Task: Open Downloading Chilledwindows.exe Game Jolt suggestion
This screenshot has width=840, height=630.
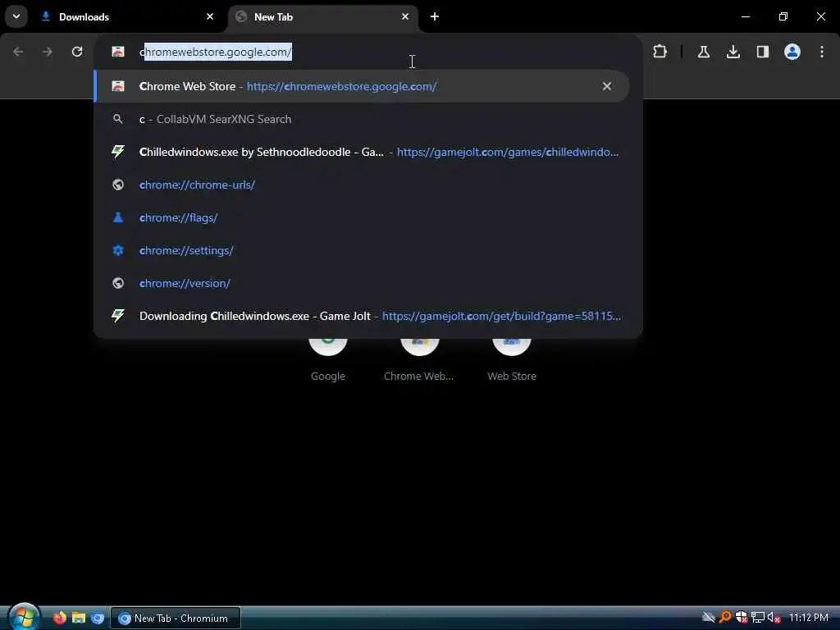Action: pos(362,316)
